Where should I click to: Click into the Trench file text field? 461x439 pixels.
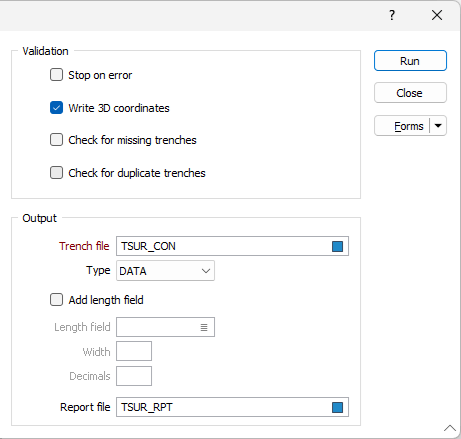pyautogui.click(x=223, y=246)
